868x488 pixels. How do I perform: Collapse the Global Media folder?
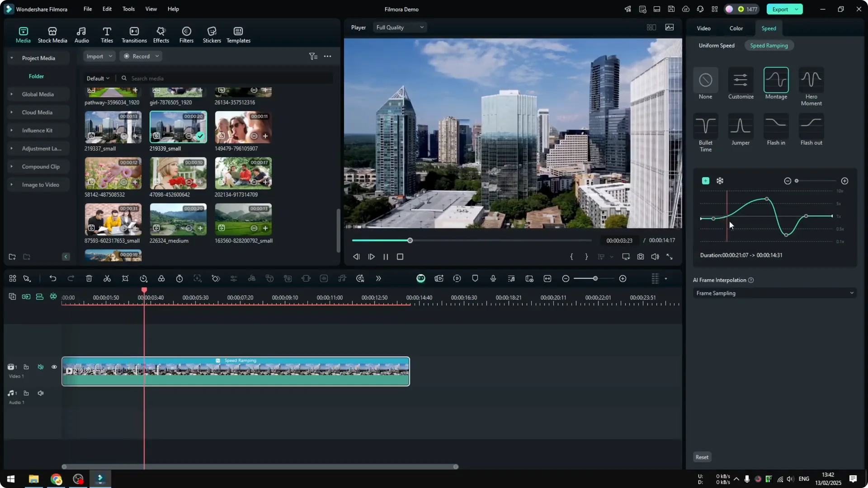click(x=11, y=94)
